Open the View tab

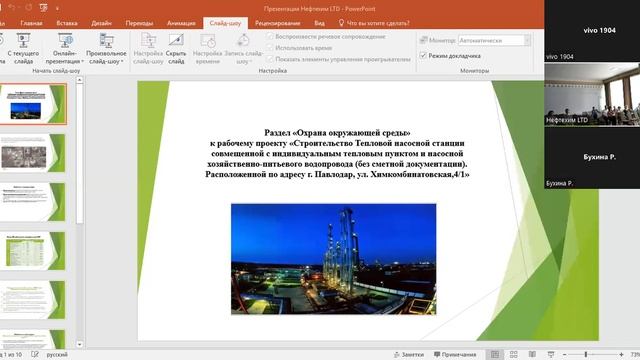point(320,23)
